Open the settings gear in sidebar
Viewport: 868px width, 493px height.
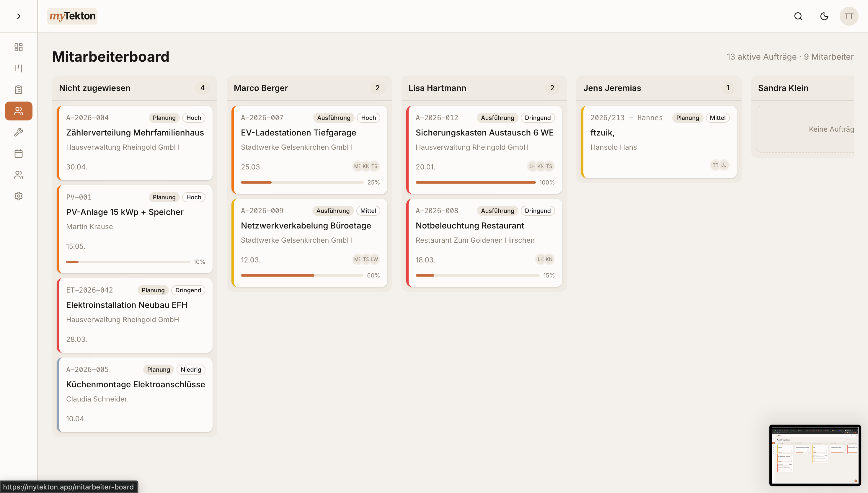[19, 196]
